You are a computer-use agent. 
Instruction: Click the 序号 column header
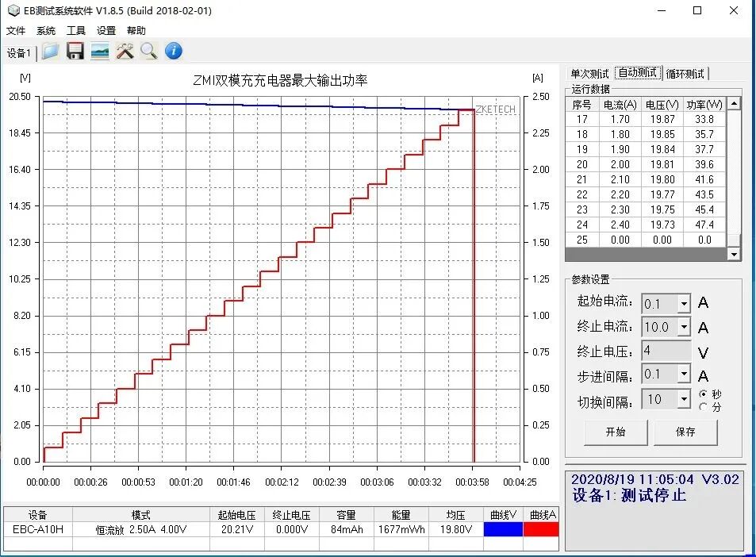pos(582,105)
